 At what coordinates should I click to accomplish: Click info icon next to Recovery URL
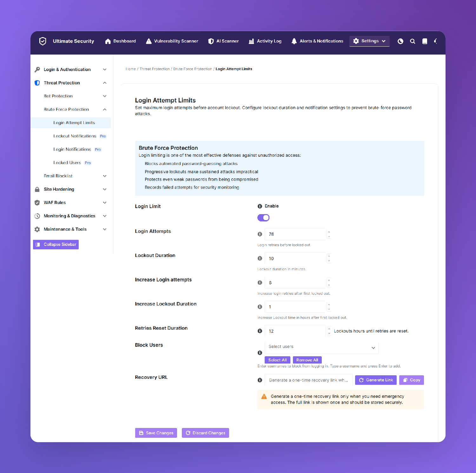tap(260, 380)
